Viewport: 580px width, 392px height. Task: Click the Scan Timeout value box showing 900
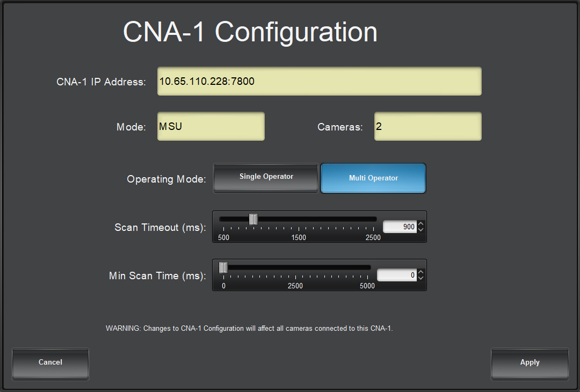(x=400, y=227)
